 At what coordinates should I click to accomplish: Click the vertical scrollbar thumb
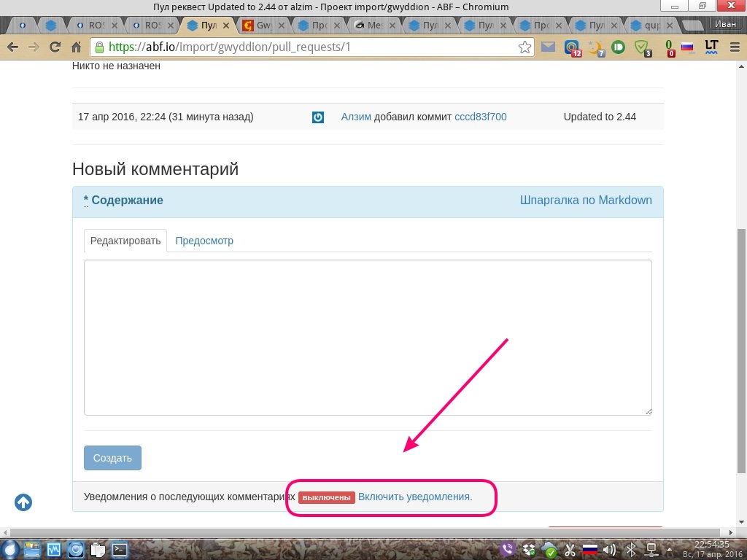pyautogui.click(x=741, y=351)
